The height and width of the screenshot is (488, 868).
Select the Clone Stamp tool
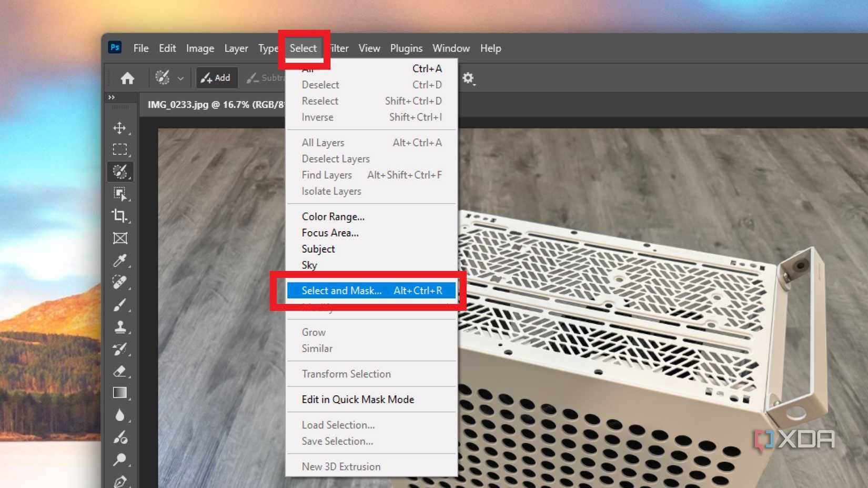120,326
